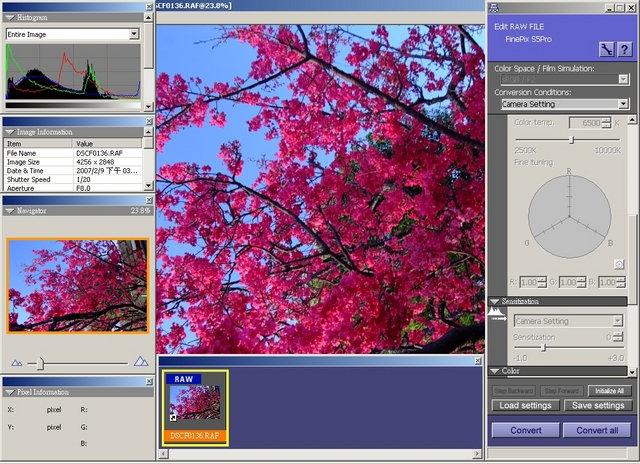Click the histogram panel scroll-down arrow
This screenshot has width=640, height=464.
click(x=149, y=107)
